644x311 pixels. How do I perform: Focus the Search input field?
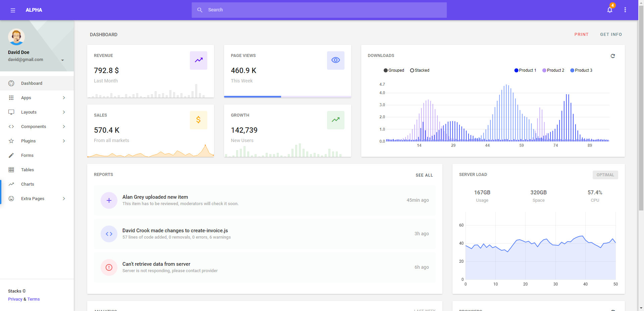click(x=319, y=10)
